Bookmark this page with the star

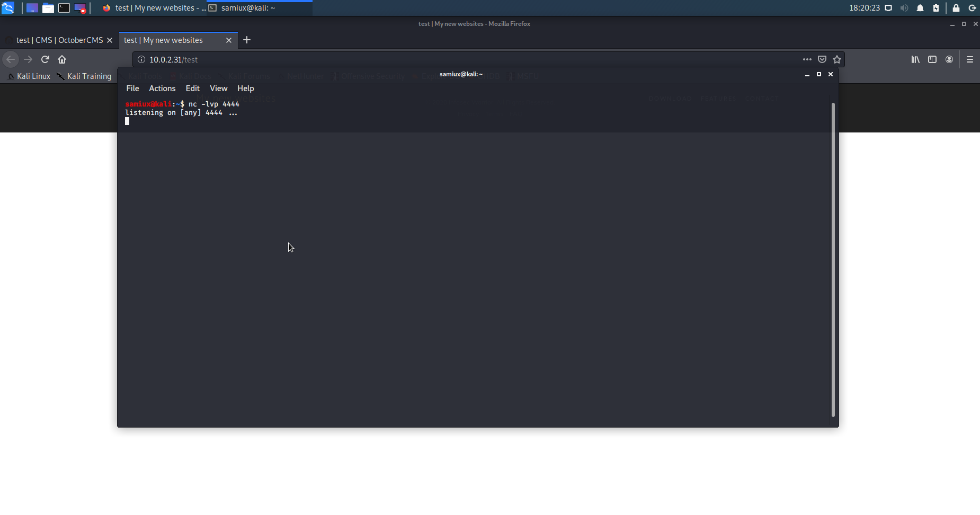pyautogui.click(x=837, y=59)
